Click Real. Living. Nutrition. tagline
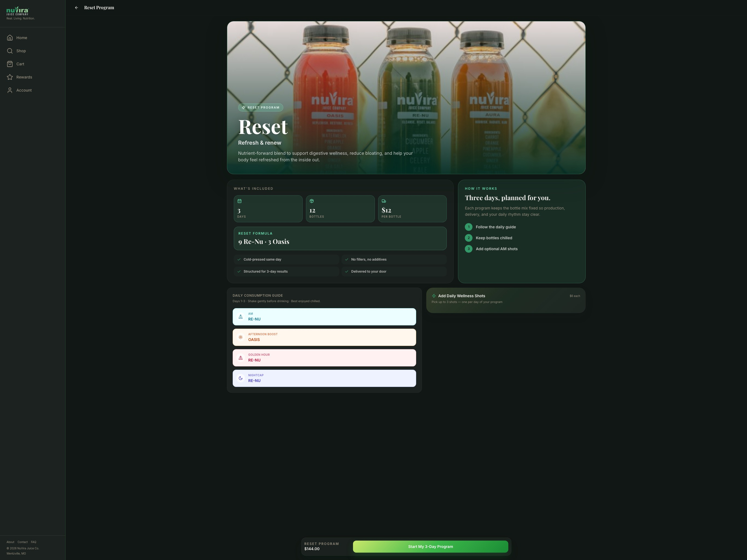747x560 pixels. tap(21, 19)
